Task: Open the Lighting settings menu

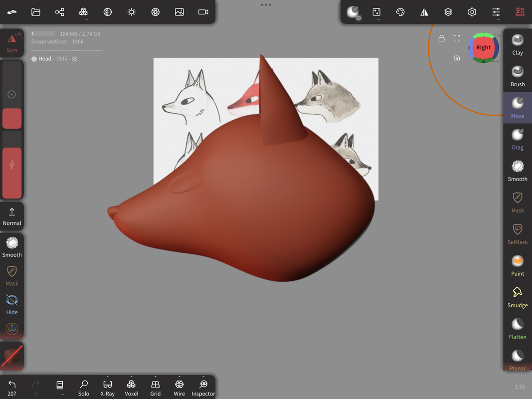Action: click(x=132, y=12)
